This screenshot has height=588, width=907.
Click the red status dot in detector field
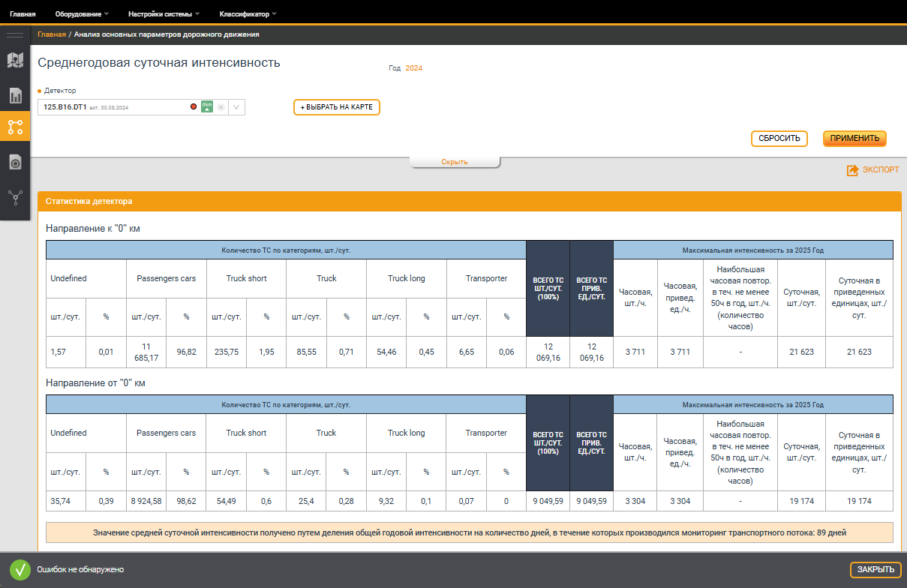pyautogui.click(x=194, y=107)
